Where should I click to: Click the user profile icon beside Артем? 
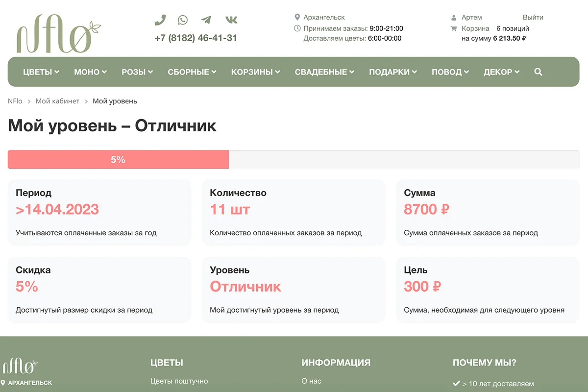click(453, 17)
